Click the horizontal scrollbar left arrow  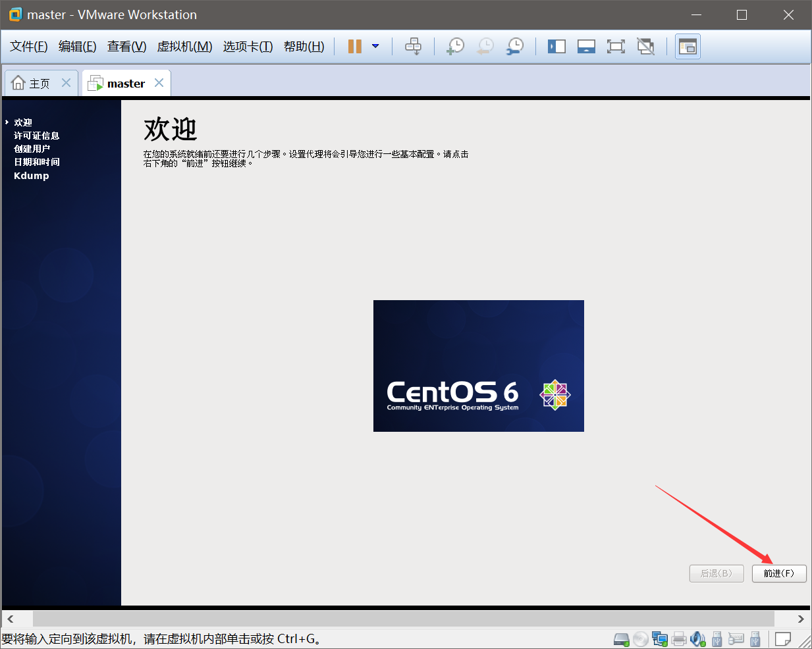(11, 619)
